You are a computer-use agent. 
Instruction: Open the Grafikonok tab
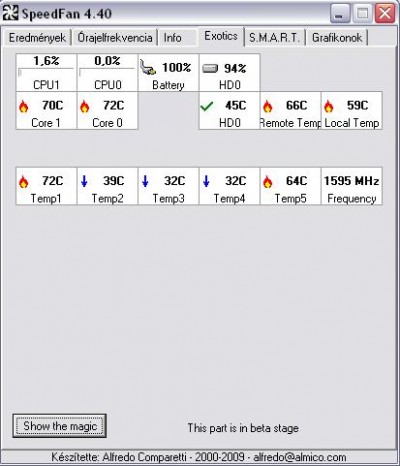(337, 37)
